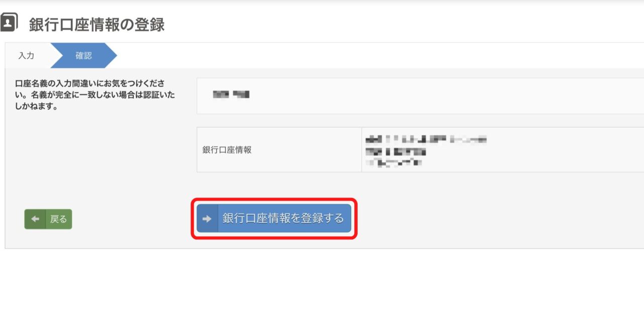Image resolution: width=644 pixels, height=322 pixels.
Task: Switch to the 入力 step tab
Action: (x=26, y=55)
